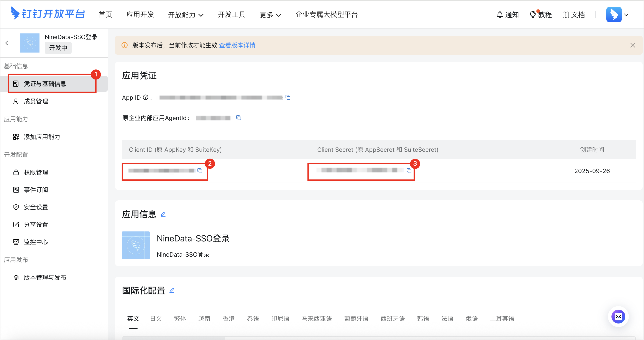
Task: Edit the 应用信息 section
Action: (163, 214)
